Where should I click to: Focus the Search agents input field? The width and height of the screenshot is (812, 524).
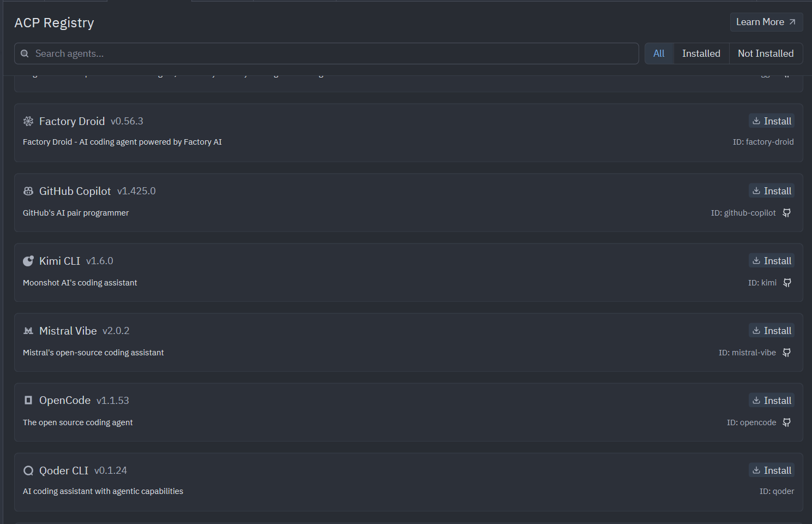[327, 53]
